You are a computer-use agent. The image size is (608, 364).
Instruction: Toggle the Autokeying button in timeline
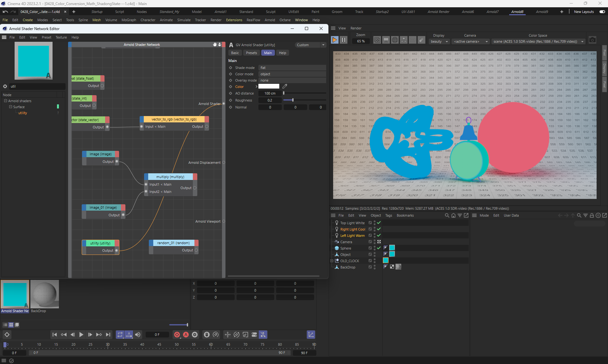coord(186,335)
